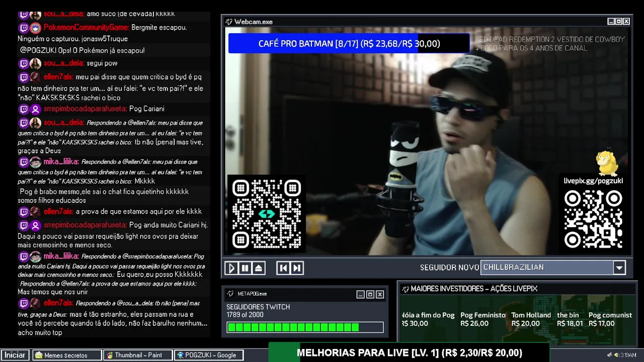The width and height of the screenshot is (644, 362).
Task: Click mika_lilika's avatar on 'Eu quero' reply
Action: click(x=35, y=256)
